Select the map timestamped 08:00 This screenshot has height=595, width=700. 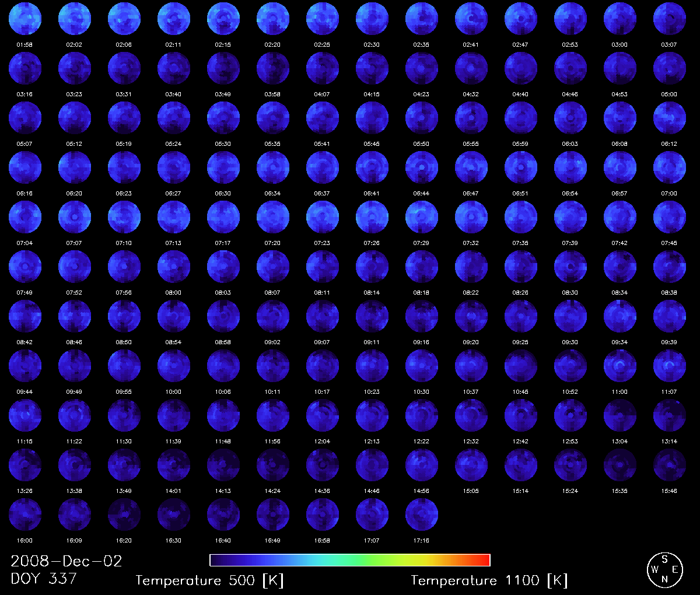[x=174, y=267]
